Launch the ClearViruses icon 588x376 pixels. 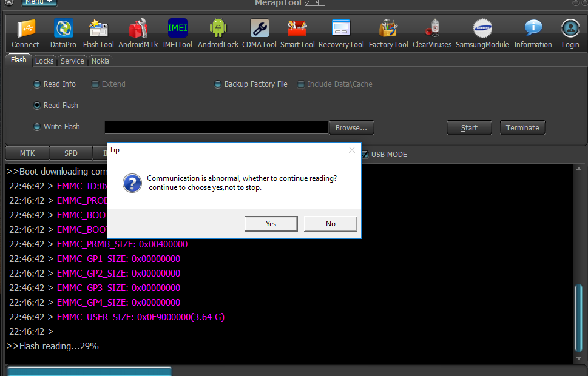pyautogui.click(x=432, y=29)
